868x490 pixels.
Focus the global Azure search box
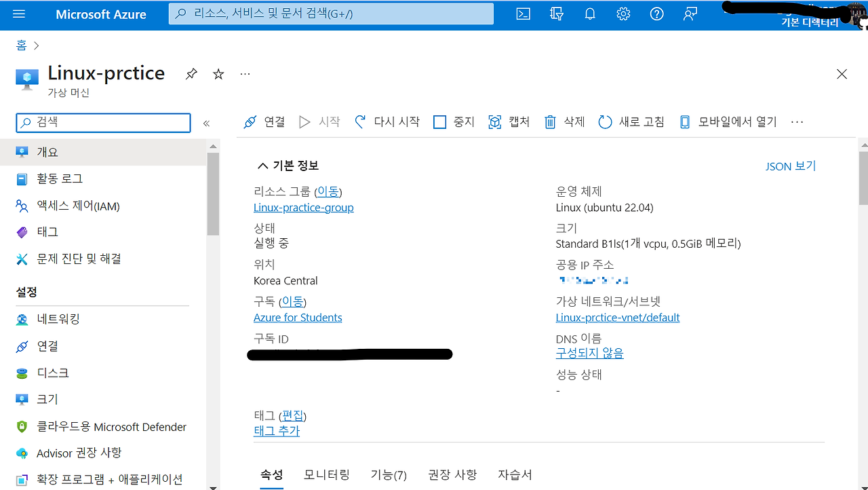tap(331, 14)
